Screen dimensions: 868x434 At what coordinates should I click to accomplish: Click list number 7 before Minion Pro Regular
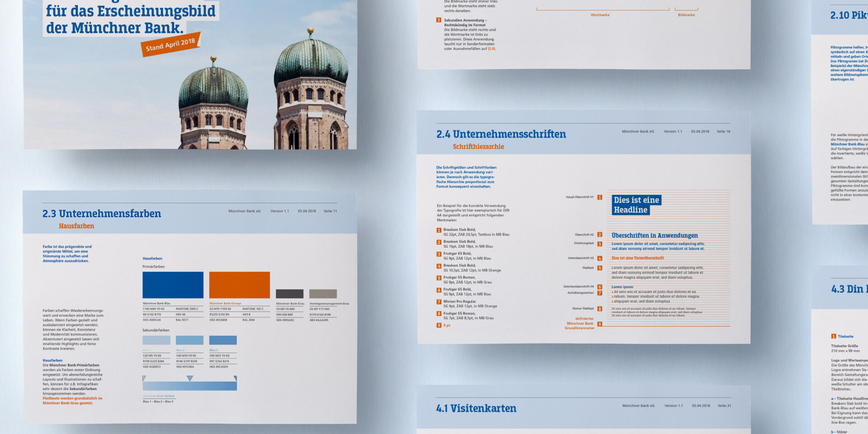pyautogui.click(x=439, y=302)
